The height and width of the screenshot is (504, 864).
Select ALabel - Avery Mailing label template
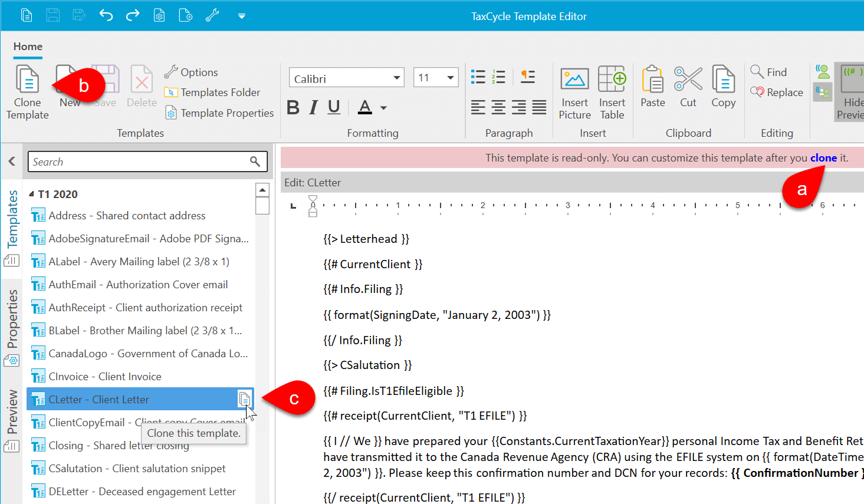tap(140, 262)
